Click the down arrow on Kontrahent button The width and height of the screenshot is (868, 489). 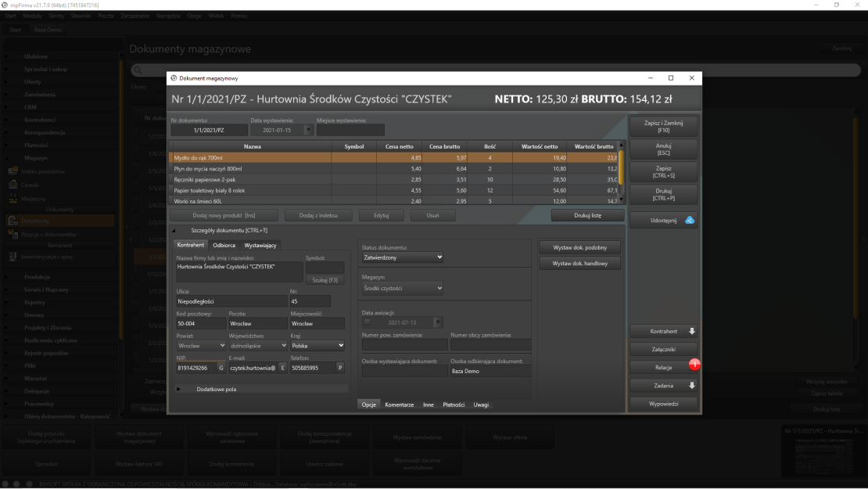pos(691,330)
